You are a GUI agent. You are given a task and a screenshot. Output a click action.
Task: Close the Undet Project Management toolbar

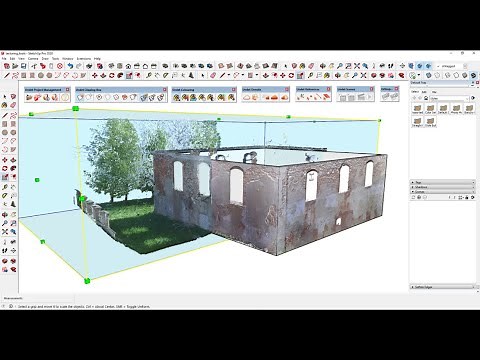[x=68, y=89]
